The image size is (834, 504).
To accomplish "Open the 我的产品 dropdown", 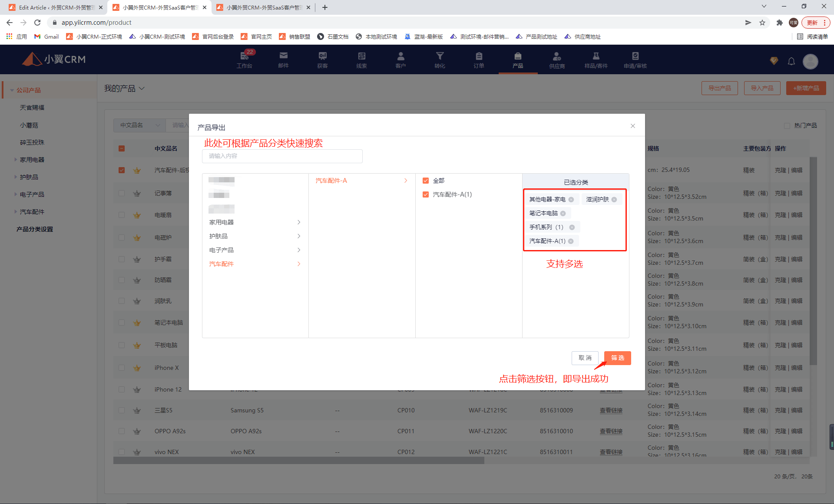I will point(124,89).
